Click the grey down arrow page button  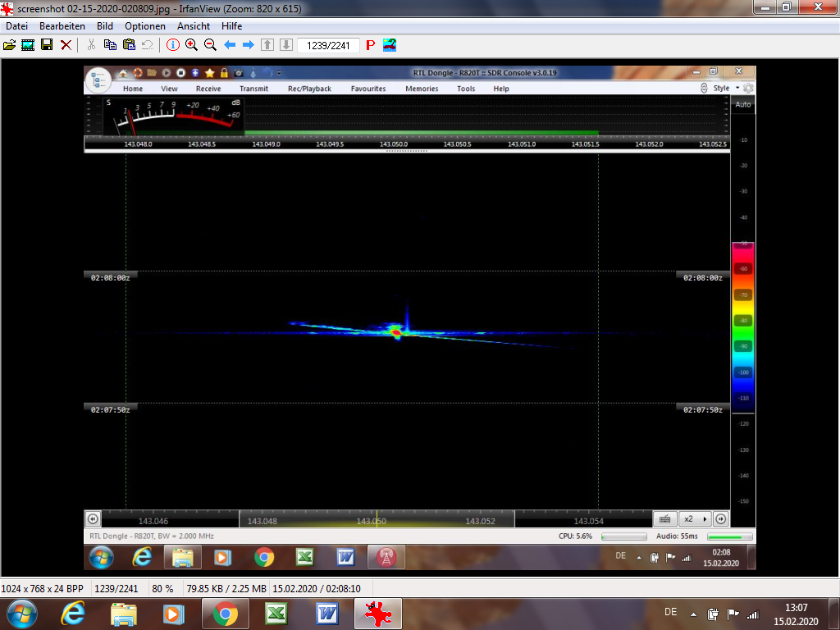pyautogui.click(x=286, y=45)
